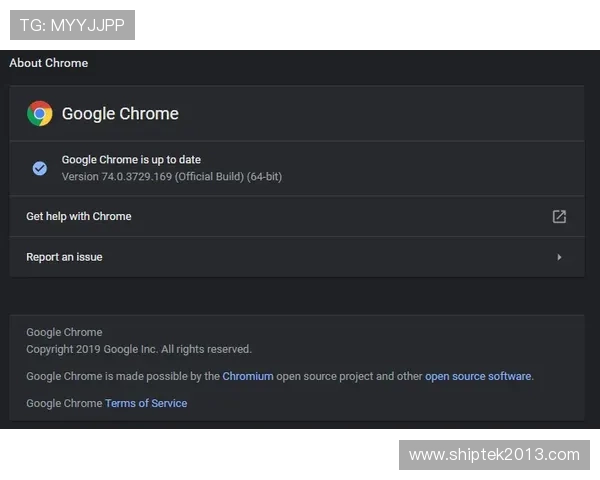
Task: Click the large Google Chrome title text
Action: coord(120,114)
